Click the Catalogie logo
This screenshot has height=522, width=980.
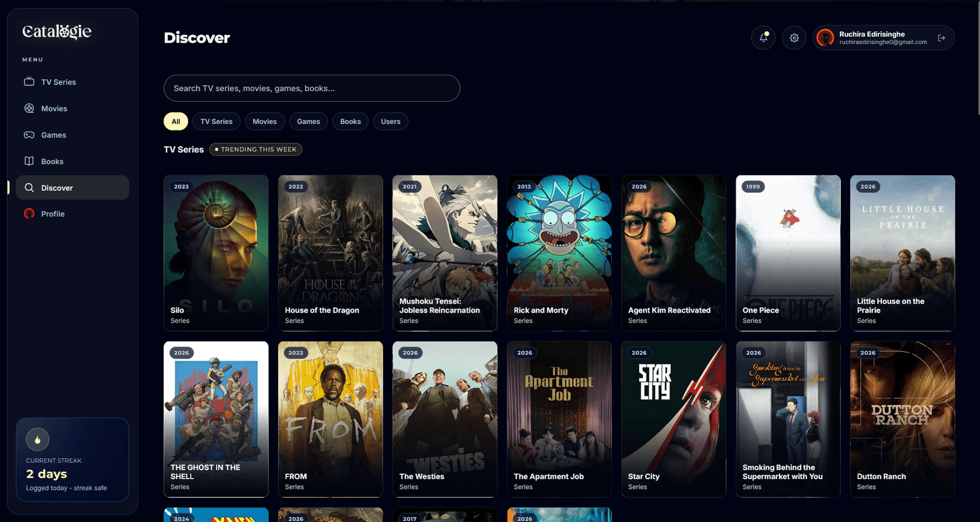pyautogui.click(x=57, y=31)
